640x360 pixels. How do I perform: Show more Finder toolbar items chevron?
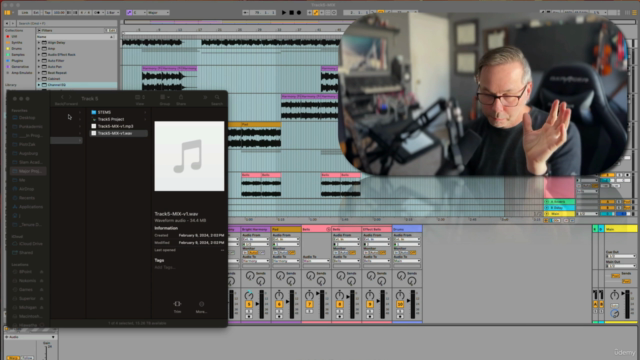205,98
